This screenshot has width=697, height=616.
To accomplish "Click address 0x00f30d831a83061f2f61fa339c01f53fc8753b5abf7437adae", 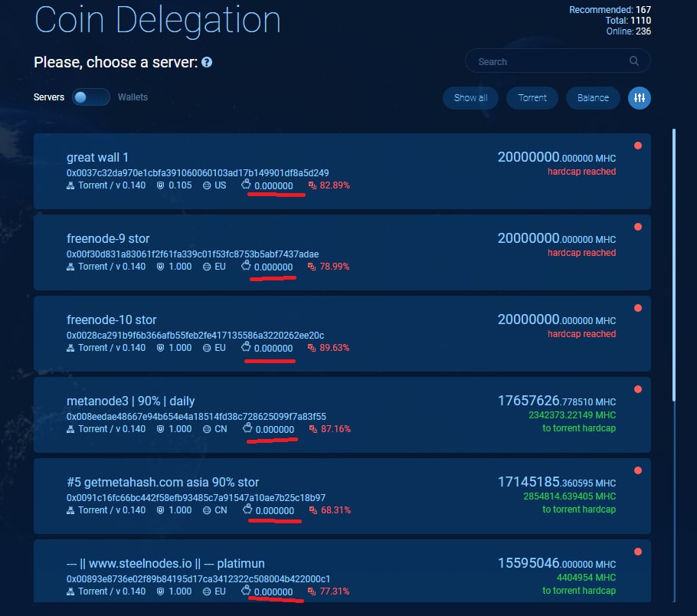I will click(192, 254).
